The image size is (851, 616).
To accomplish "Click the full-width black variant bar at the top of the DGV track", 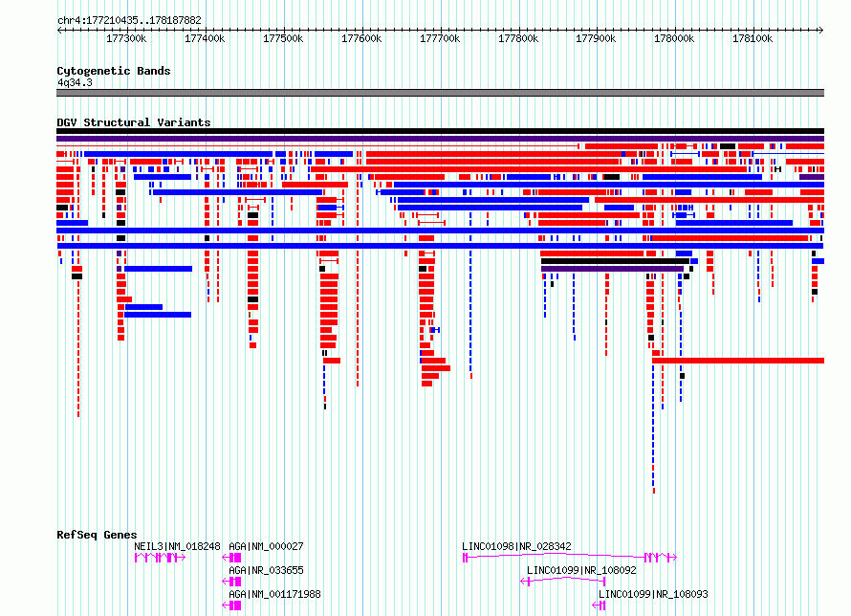I will point(440,131).
